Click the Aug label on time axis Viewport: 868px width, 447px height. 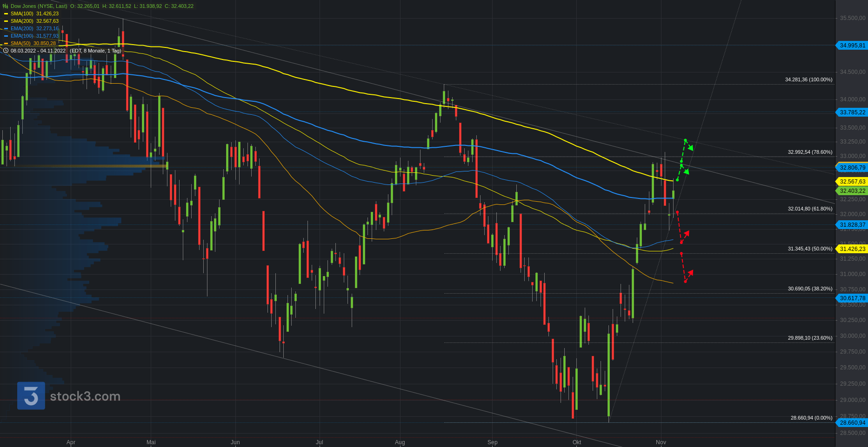(400, 442)
